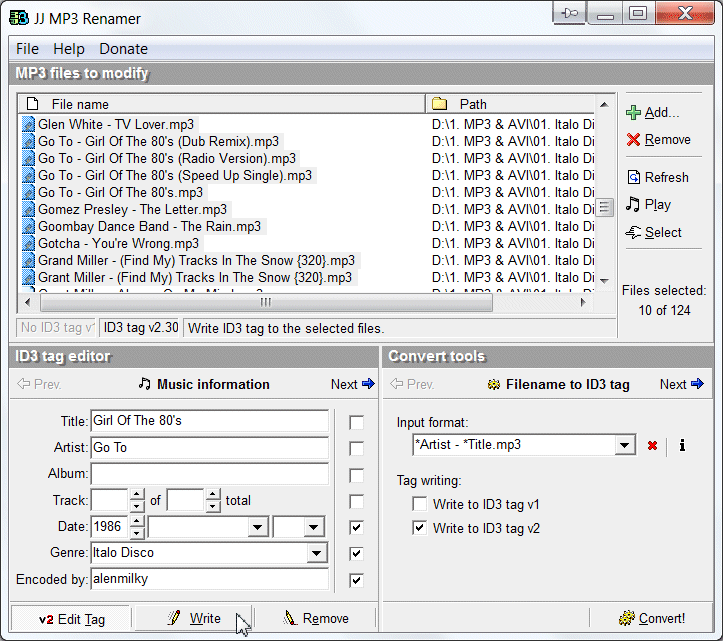Image resolution: width=723 pixels, height=641 pixels.
Task: Go to Next page in ID3 tag editor
Action: click(x=353, y=384)
